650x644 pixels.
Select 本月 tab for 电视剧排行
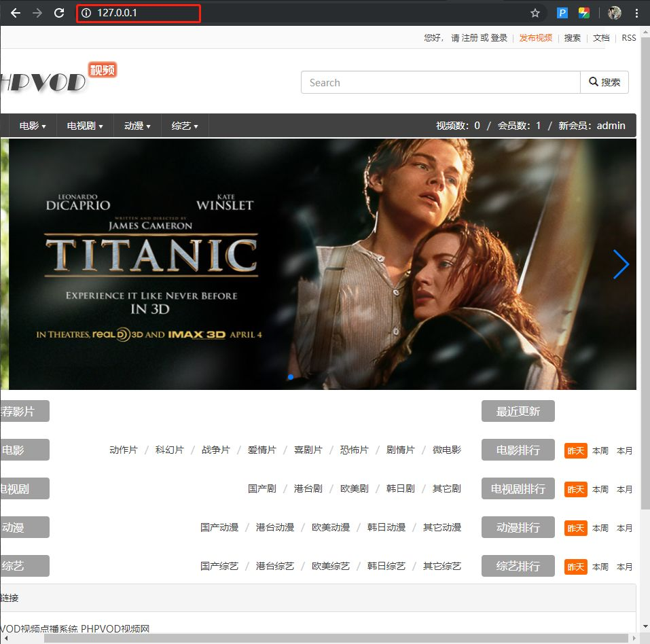pyautogui.click(x=624, y=490)
